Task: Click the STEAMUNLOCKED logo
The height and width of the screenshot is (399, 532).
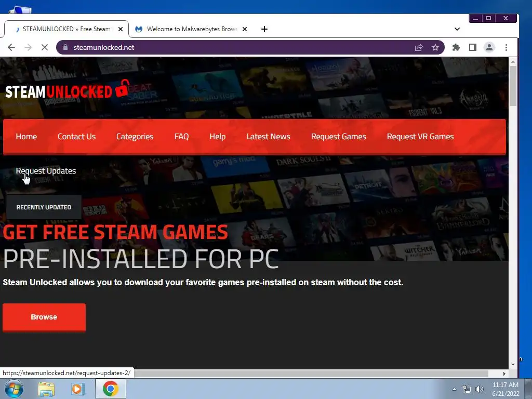Action: pyautogui.click(x=67, y=90)
